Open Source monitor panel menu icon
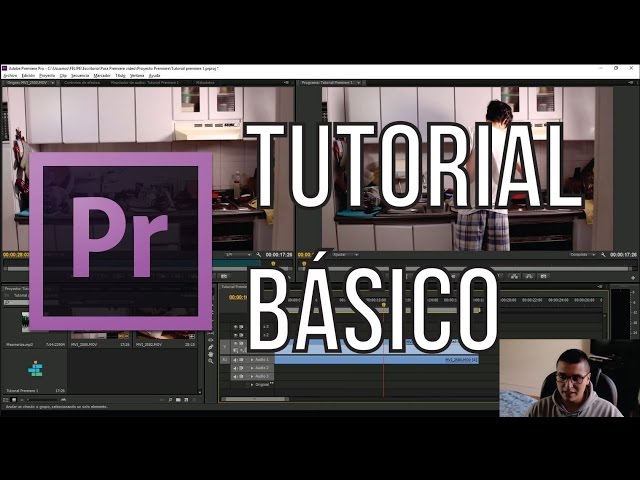This screenshot has height=480, width=640. tap(286, 83)
